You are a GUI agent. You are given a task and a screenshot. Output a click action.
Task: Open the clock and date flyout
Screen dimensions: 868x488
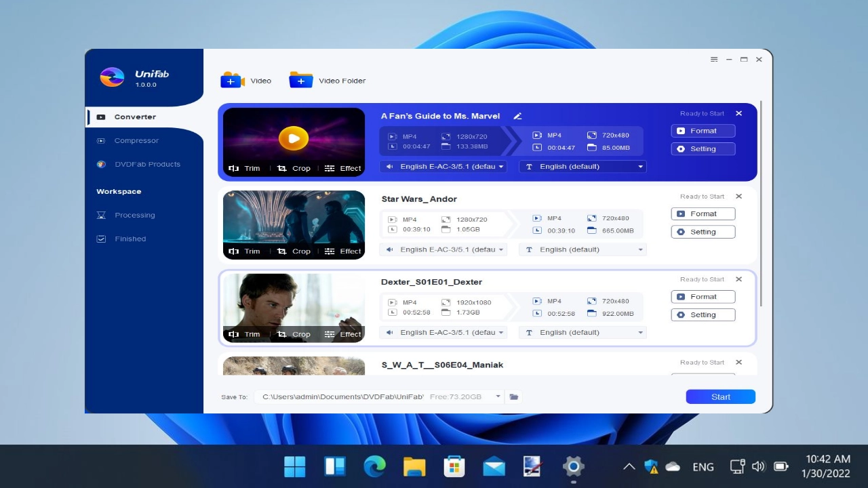click(x=827, y=466)
